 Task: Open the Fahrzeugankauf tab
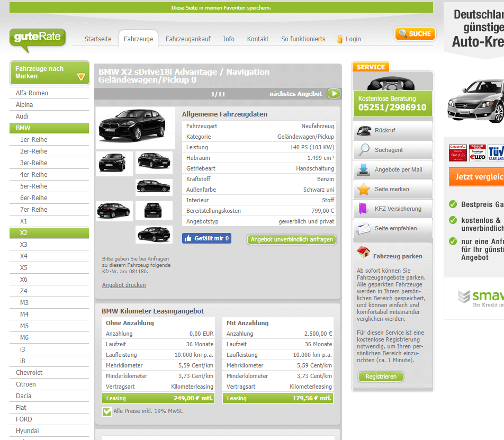coord(188,39)
